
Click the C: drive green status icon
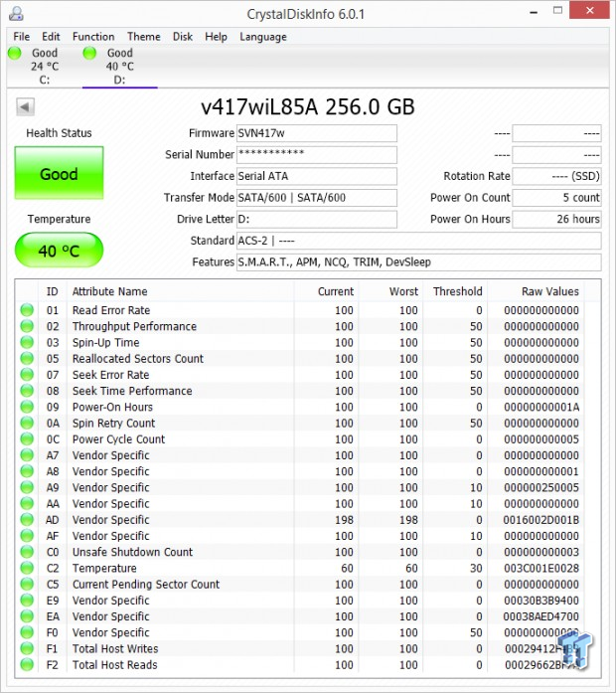pos(15,53)
